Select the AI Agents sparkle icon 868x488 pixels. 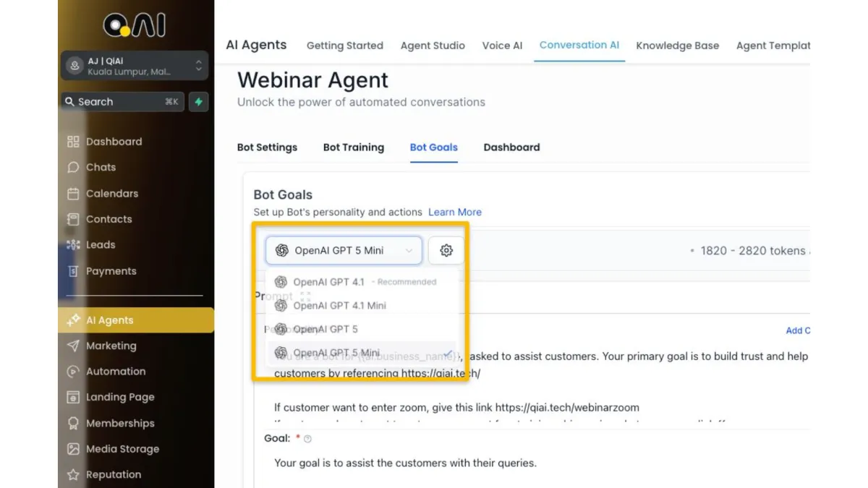pyautogui.click(x=73, y=320)
